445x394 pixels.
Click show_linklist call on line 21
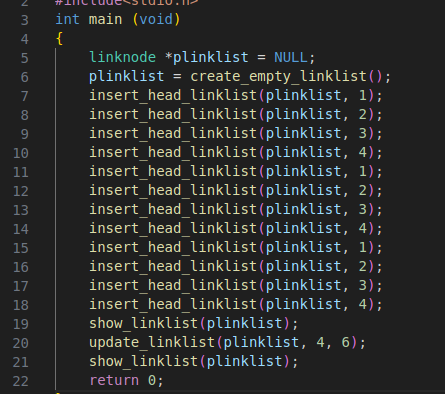(x=144, y=362)
